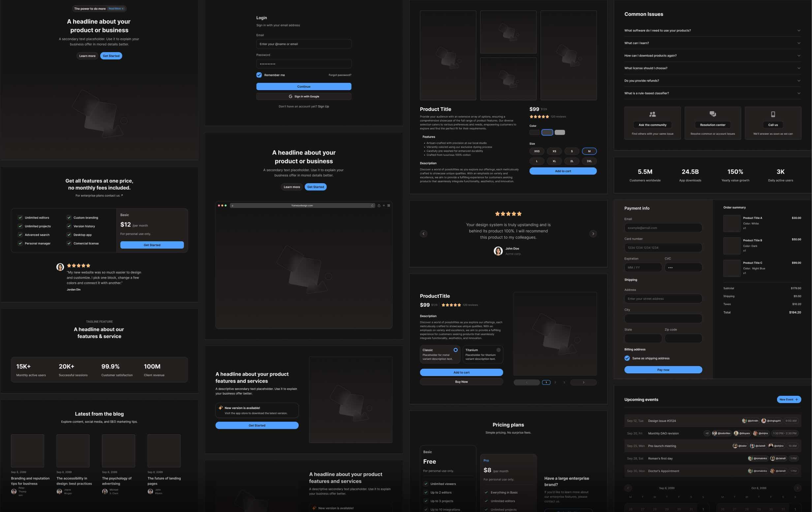Select size M option
Image resolution: width=812 pixels, height=512 pixels.
coord(589,151)
